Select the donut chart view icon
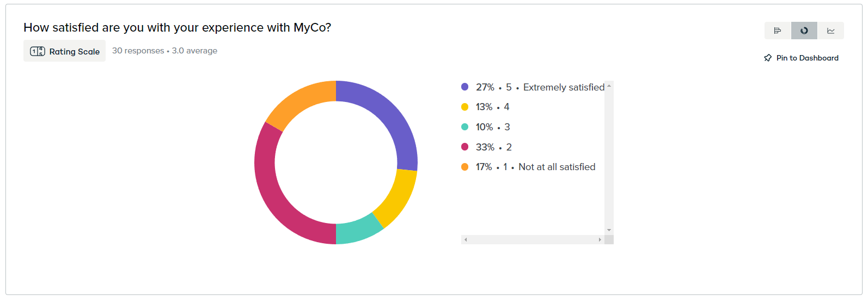The height and width of the screenshot is (301, 868). point(804,31)
